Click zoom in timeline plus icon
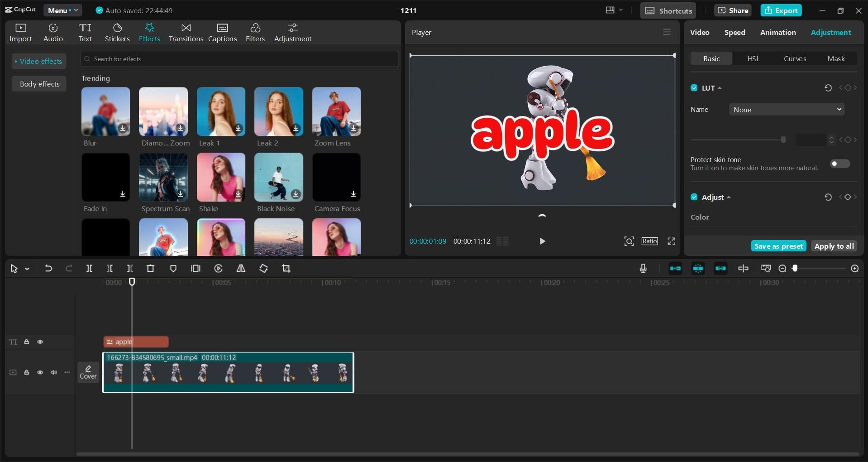Viewport: 868px width, 462px height. point(855,269)
